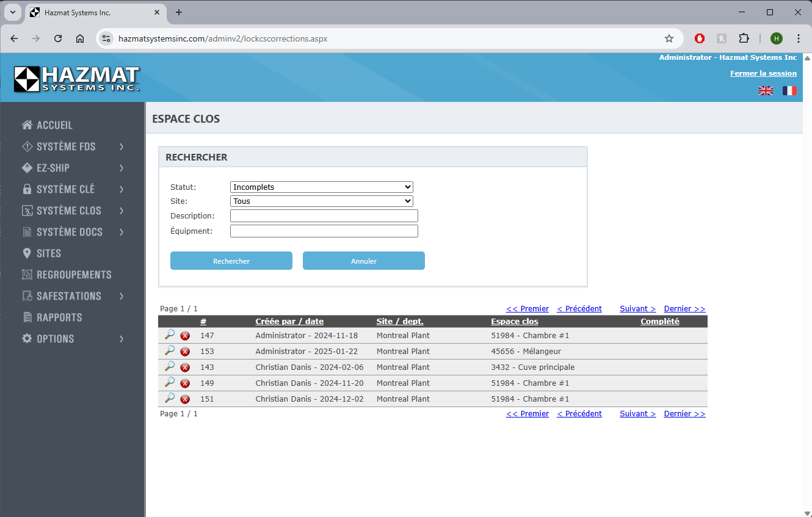The image size is (812, 517).
Task: Click magnifier icon for record 147
Action: 170,334
